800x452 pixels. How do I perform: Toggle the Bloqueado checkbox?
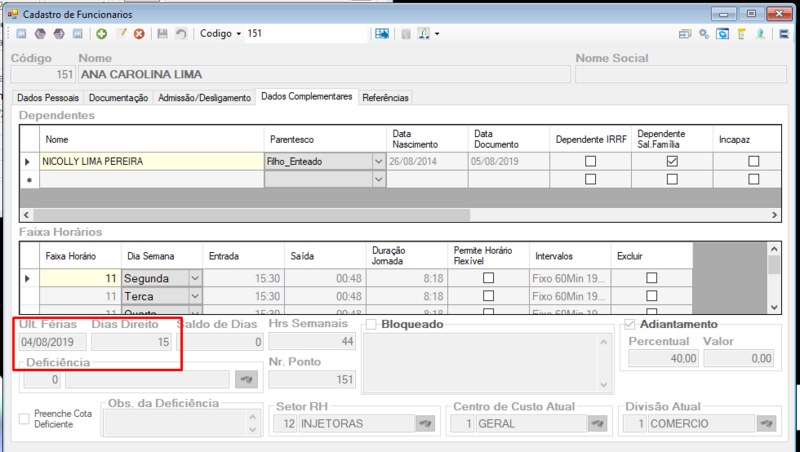coord(371,324)
